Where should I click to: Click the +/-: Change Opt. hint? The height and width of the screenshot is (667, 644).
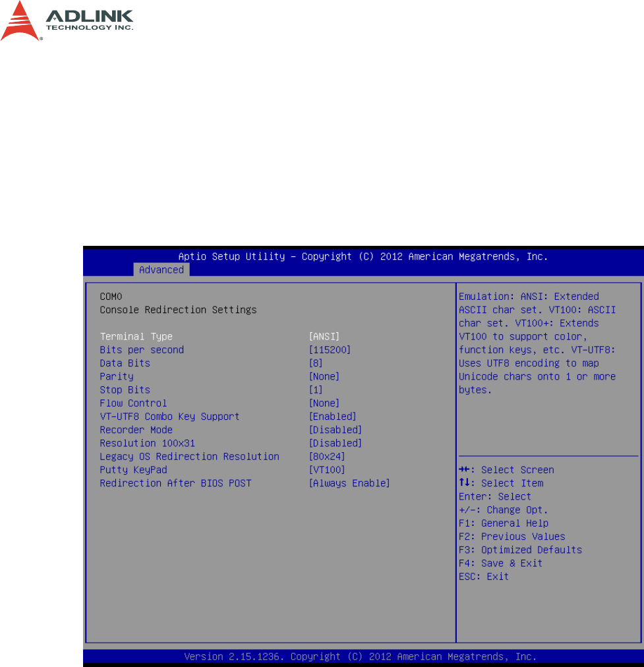click(503, 509)
